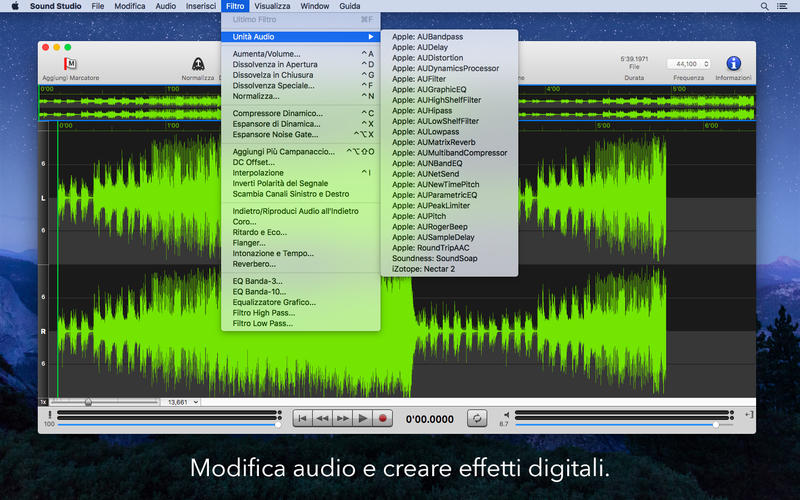Image resolution: width=800 pixels, height=500 pixels.
Task: Select Soundness: SoundSoap plugin
Action: coord(449,258)
